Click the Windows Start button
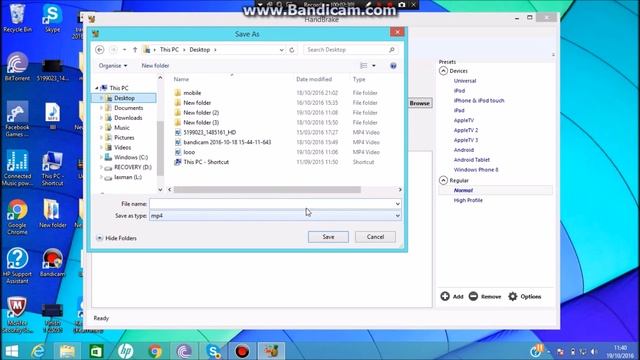This screenshot has height=360, width=640. point(11,351)
